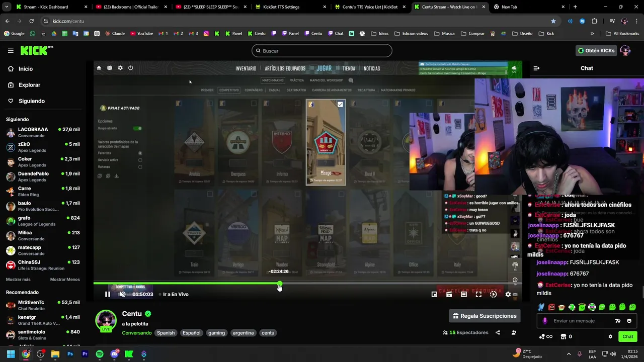Open the Windows Start menu
Image resolution: width=644 pixels, height=362 pixels.
11,354
